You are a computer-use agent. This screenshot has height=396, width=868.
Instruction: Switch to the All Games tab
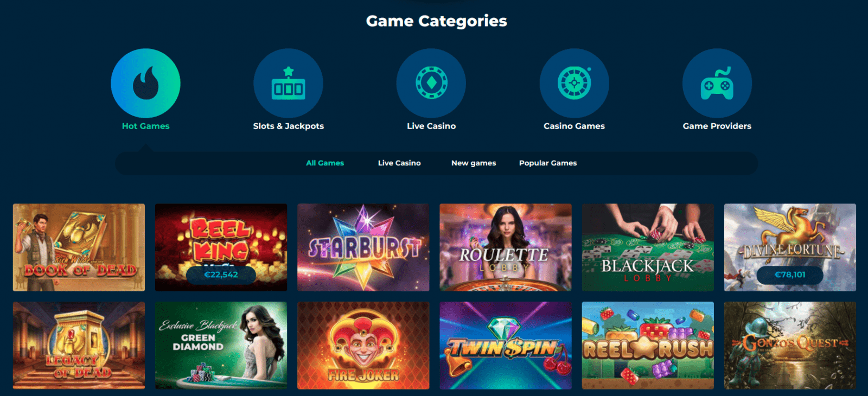325,163
